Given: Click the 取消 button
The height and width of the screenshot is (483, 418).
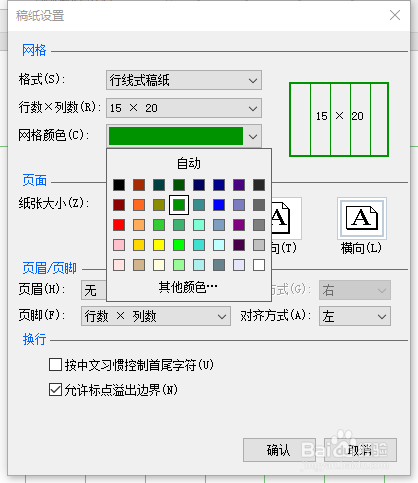Looking at the screenshot, I should (360, 450).
